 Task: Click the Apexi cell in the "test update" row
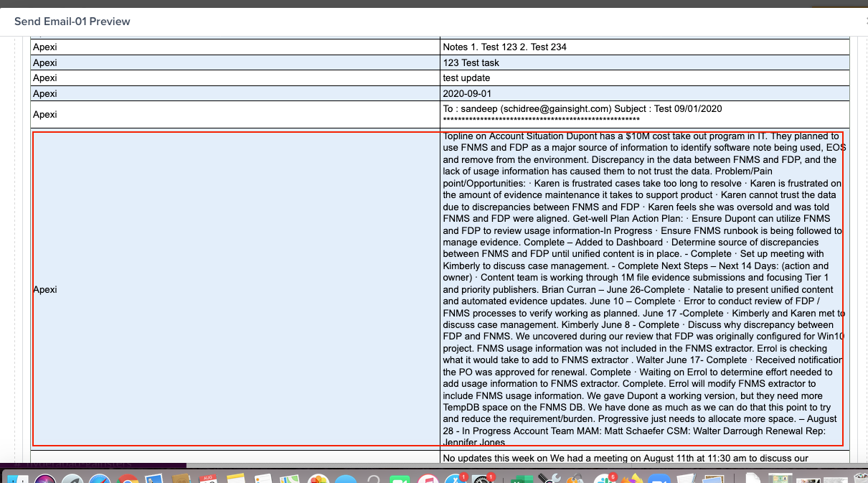[235, 78]
